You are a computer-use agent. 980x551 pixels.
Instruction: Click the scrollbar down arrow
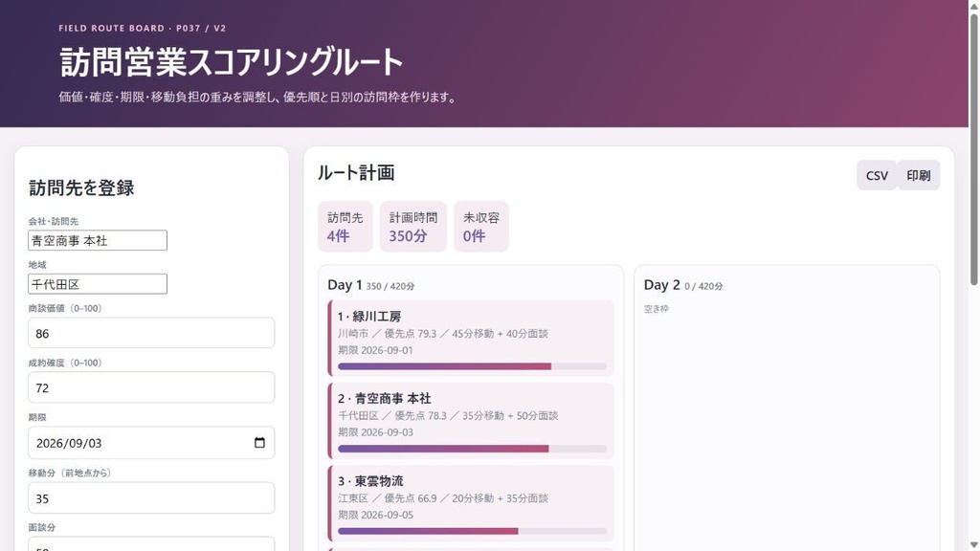(973, 545)
